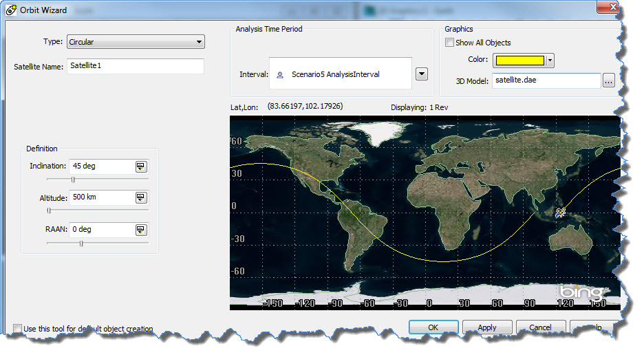Screen dimensions: 644x357
Task: Click in the Satellite Name field
Action: [135, 66]
